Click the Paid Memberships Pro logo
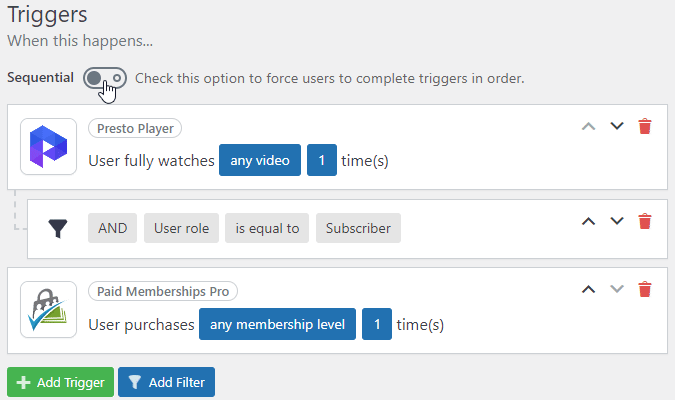 point(48,309)
